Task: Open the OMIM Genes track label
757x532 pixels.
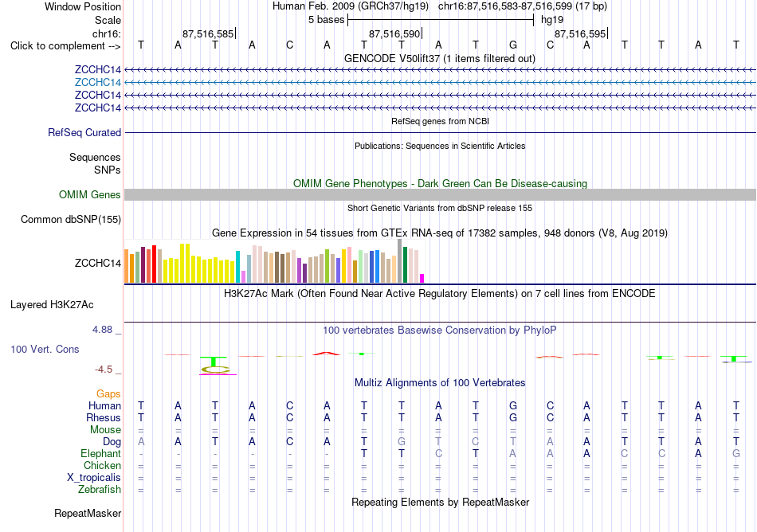Action: point(89,195)
